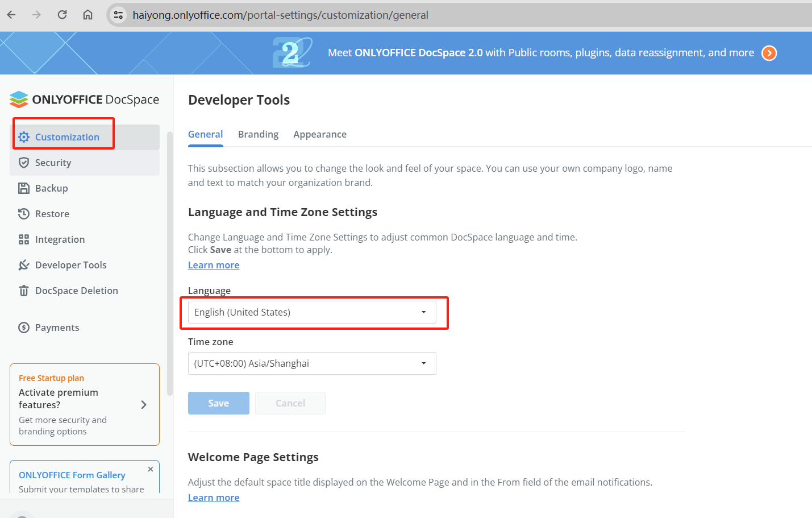Click the browser back arrow
Image resolution: width=812 pixels, height=518 pixels.
point(11,15)
